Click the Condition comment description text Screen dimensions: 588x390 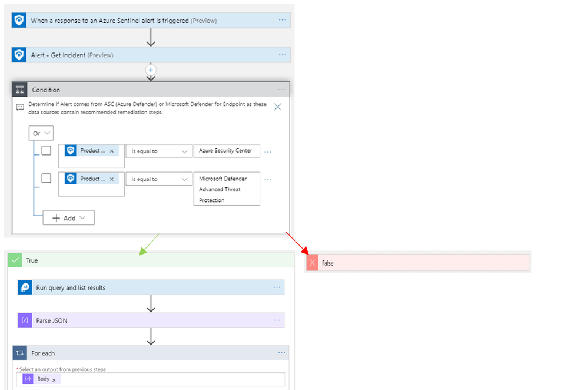pos(147,108)
